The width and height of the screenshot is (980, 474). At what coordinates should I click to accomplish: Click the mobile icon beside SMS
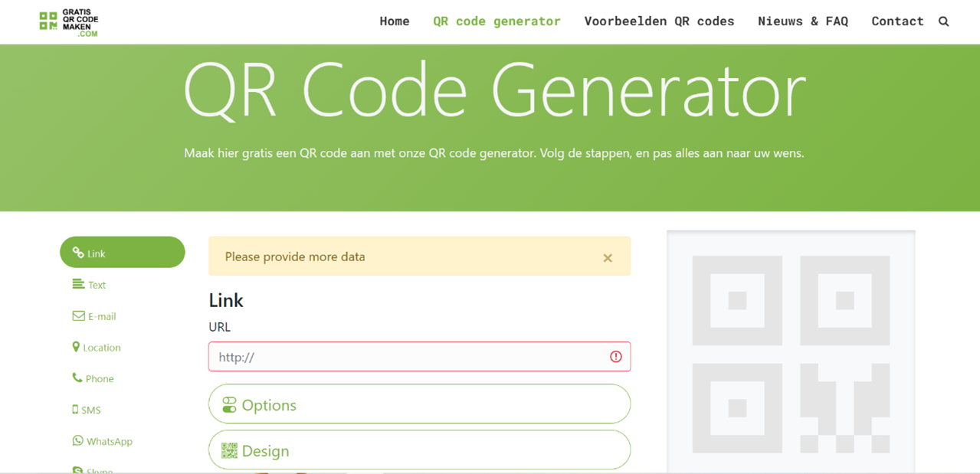(75, 410)
